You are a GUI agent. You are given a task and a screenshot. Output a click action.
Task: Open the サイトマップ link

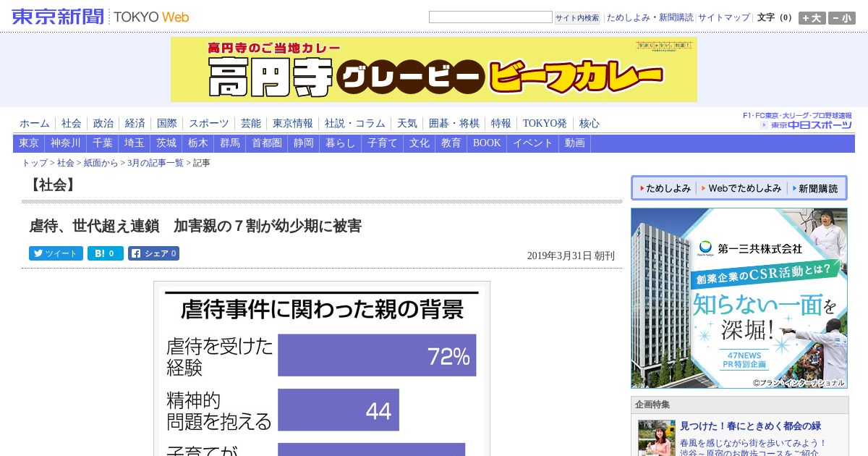[723, 17]
